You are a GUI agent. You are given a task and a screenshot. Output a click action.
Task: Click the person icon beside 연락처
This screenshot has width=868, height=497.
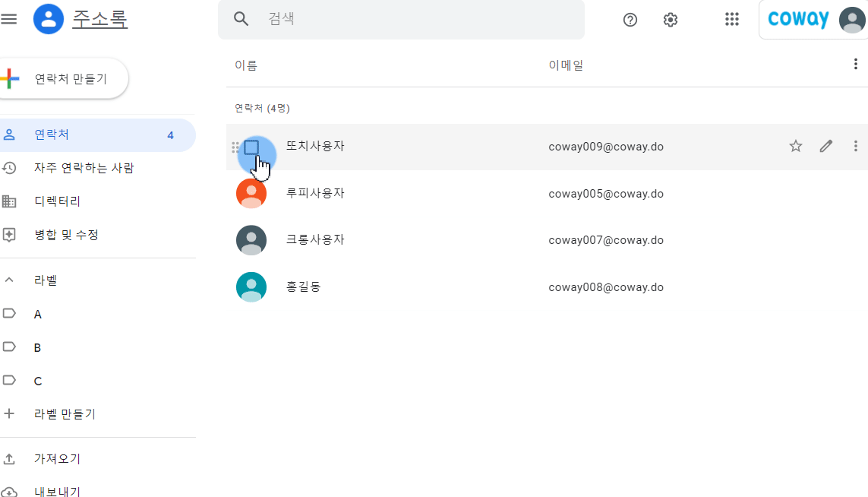tap(9, 135)
